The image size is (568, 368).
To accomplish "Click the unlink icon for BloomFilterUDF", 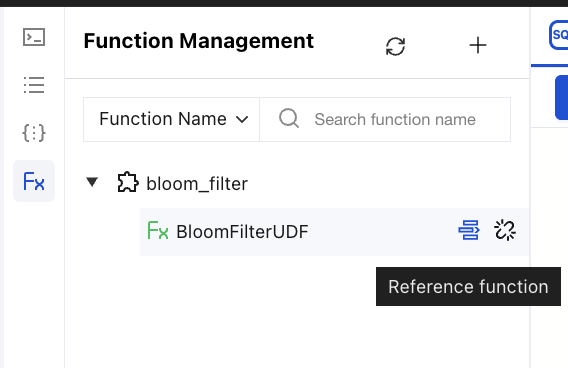I will point(505,230).
